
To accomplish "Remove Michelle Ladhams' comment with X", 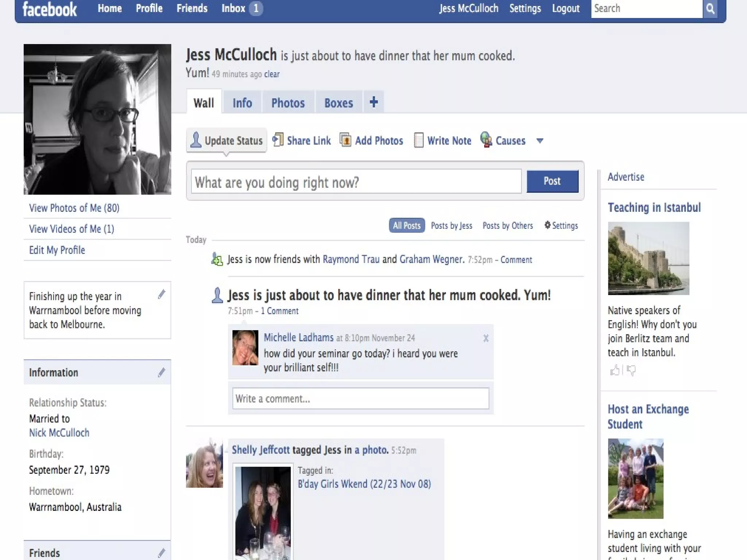I will point(485,338).
